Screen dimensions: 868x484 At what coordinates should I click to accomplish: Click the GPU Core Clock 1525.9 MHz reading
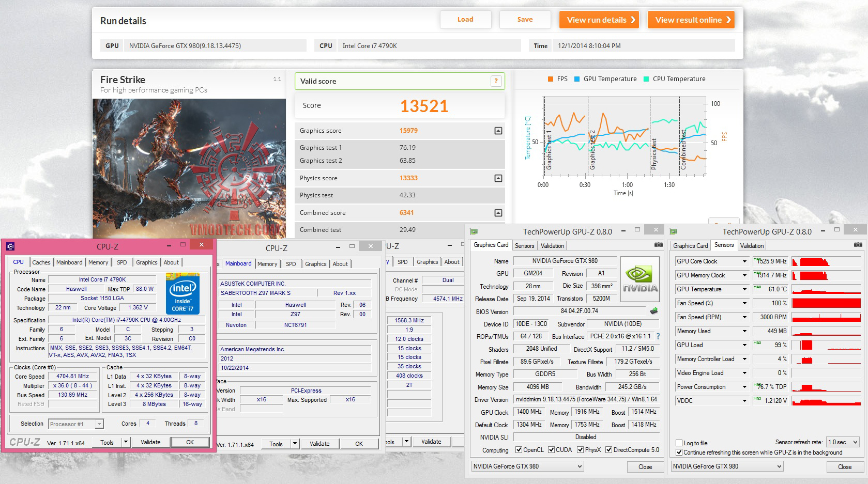click(x=770, y=261)
